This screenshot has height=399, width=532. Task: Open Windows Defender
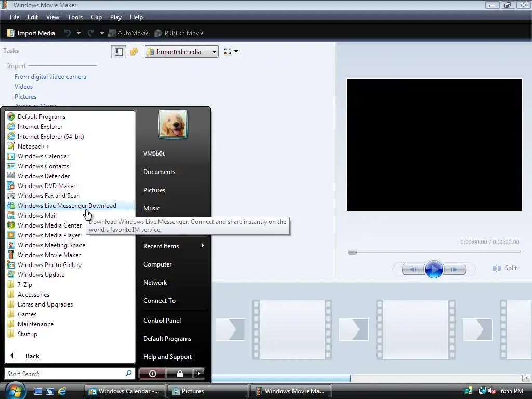(70, 176)
